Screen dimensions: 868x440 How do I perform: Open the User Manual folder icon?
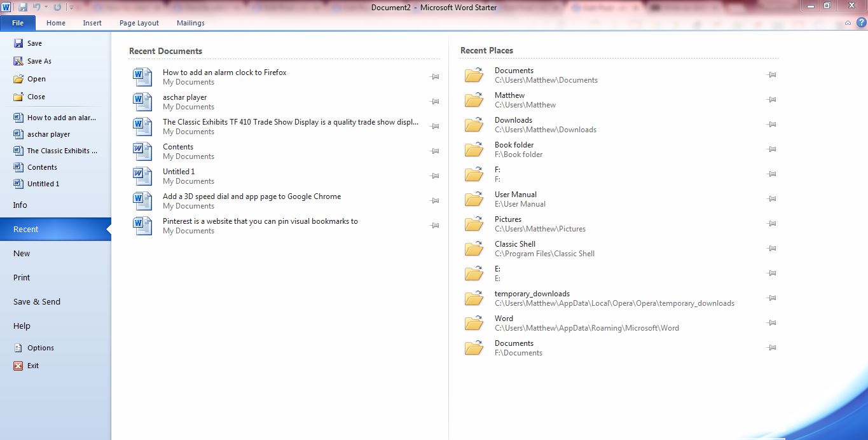tap(474, 199)
